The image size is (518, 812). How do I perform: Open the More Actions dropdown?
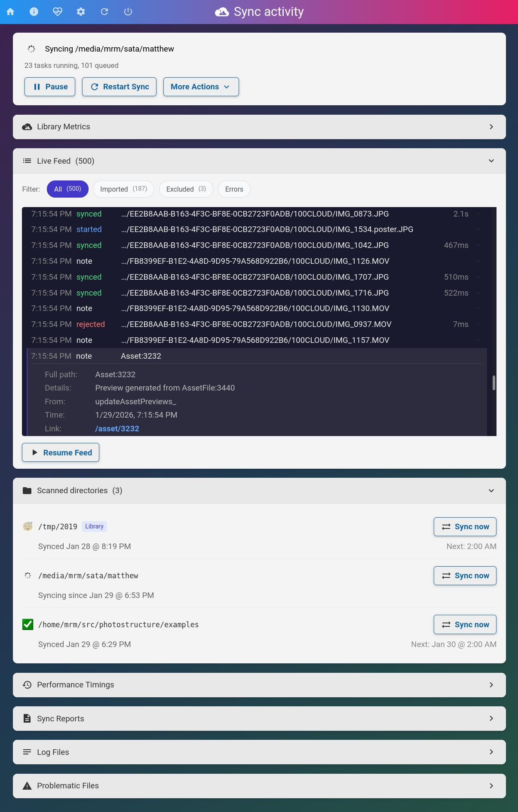tap(201, 87)
